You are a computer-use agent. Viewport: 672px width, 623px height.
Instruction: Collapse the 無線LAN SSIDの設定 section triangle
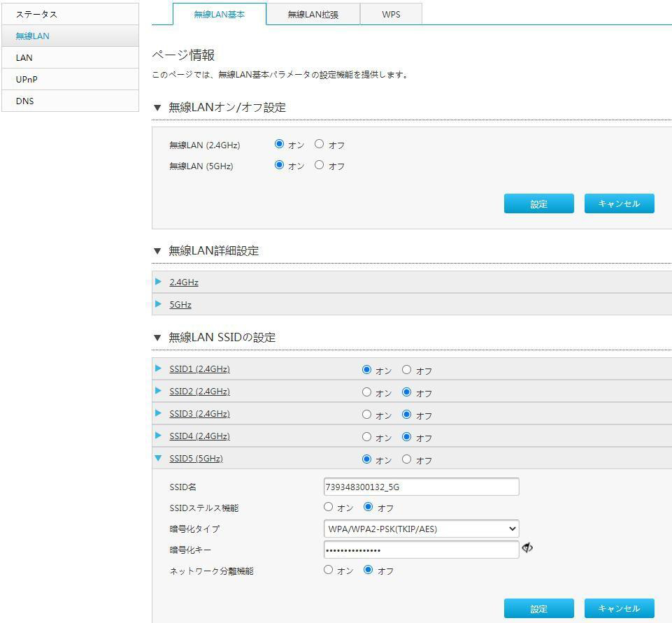[x=157, y=338]
